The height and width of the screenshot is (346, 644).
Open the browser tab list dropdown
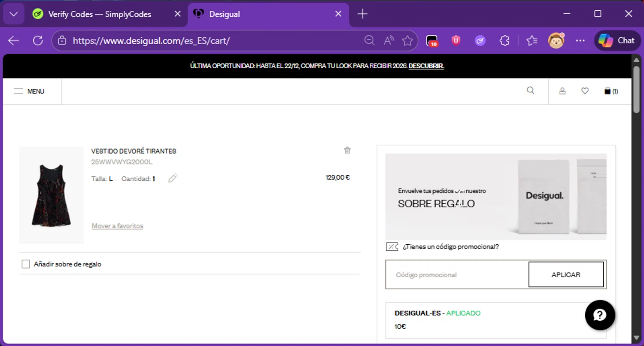[x=14, y=14]
